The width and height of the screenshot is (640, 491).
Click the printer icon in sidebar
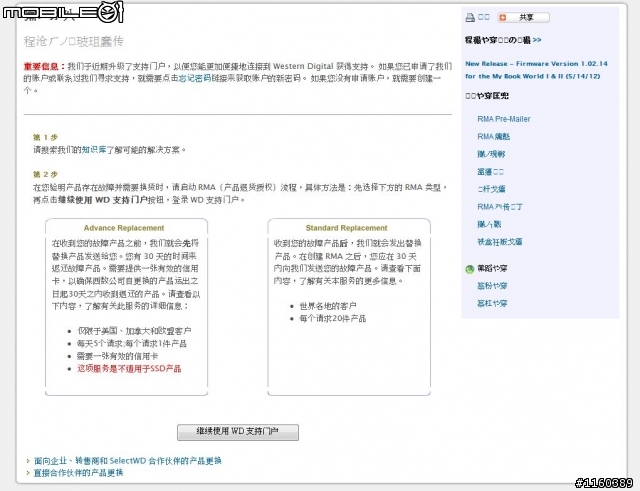point(470,17)
